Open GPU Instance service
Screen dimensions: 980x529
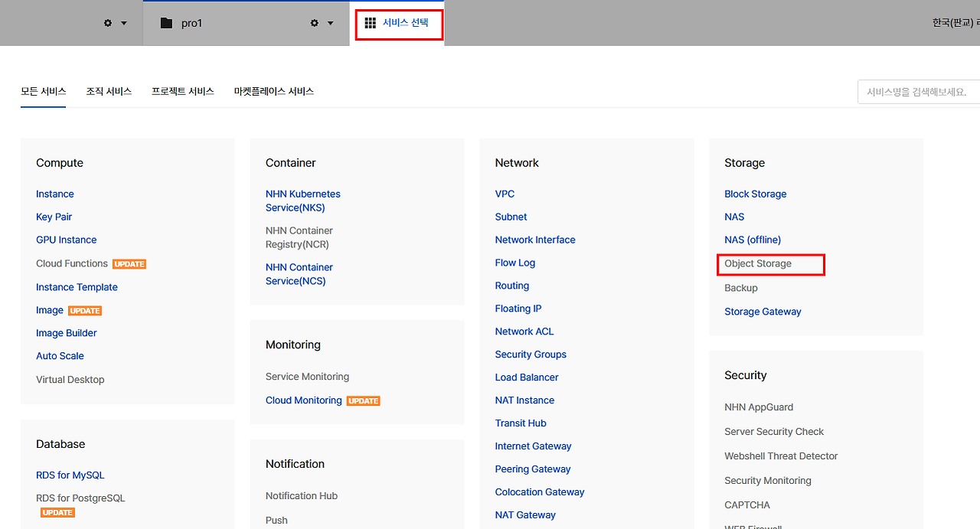(x=67, y=240)
